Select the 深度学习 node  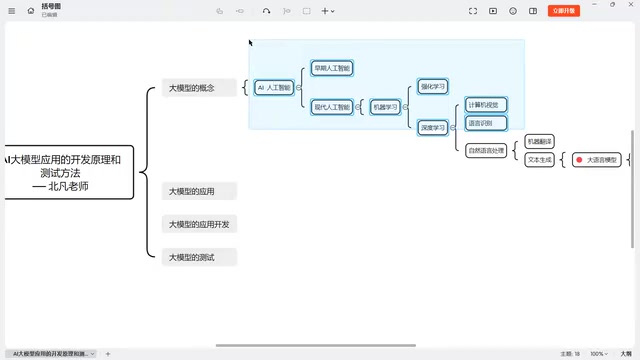(x=433, y=128)
